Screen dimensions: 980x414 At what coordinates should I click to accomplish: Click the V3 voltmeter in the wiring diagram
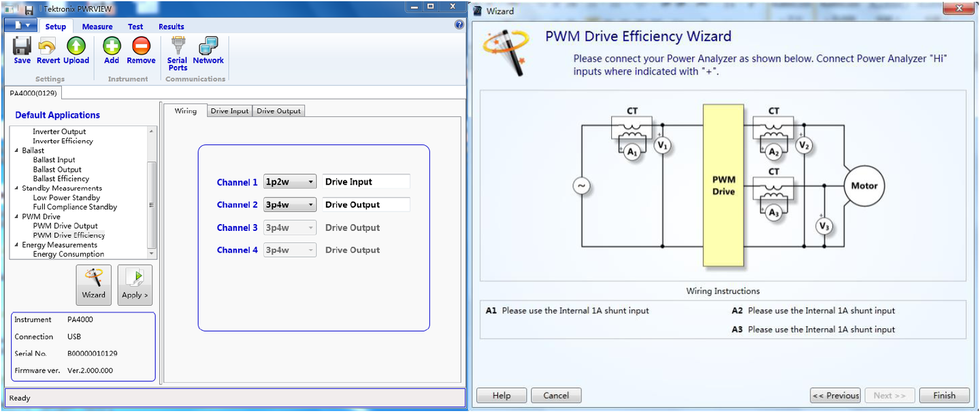[824, 226]
